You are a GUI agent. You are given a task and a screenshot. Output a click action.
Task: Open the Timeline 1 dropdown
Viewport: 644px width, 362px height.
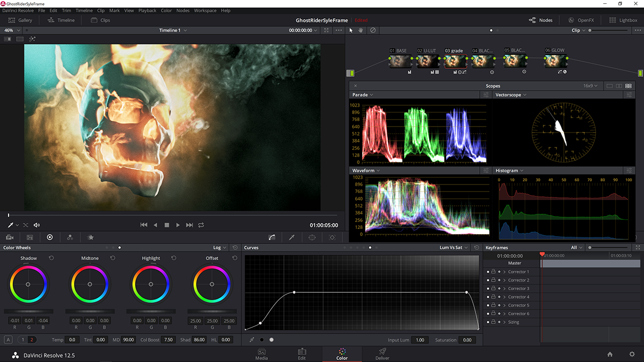[173, 31]
